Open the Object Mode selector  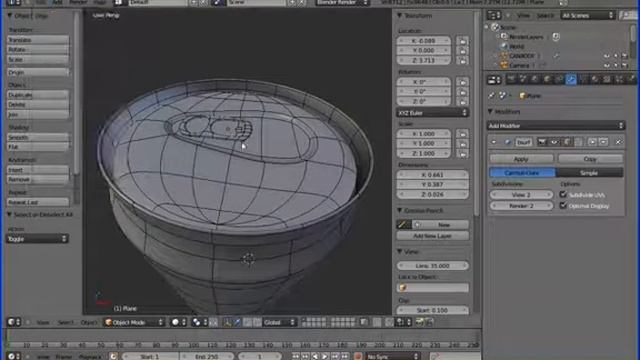click(134, 322)
